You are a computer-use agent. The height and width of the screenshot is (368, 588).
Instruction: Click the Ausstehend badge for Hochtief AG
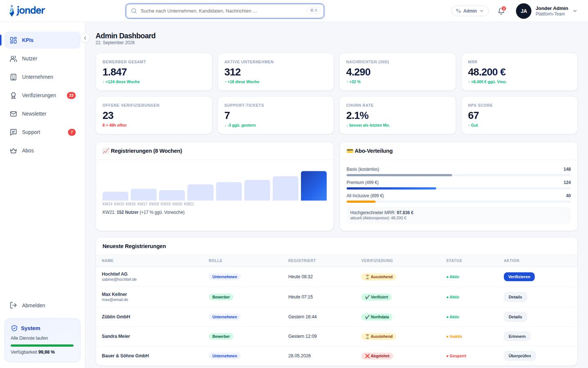tap(379, 277)
